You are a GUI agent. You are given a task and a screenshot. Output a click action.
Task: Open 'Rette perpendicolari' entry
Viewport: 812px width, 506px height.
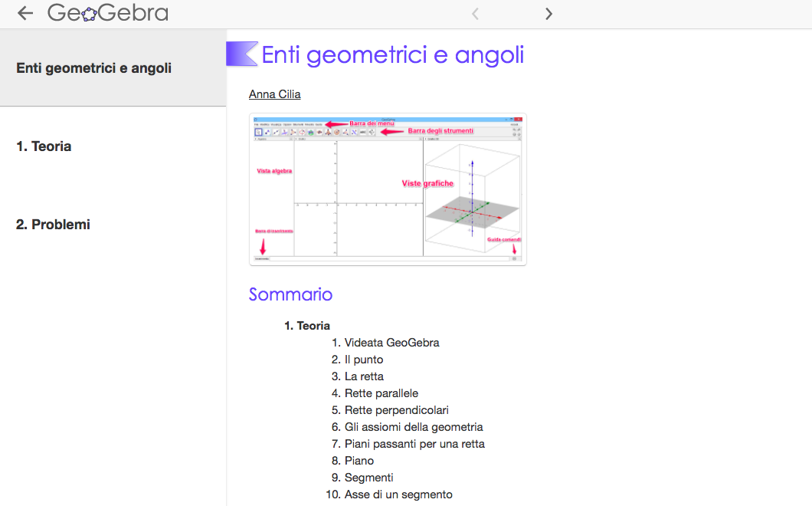click(x=397, y=410)
